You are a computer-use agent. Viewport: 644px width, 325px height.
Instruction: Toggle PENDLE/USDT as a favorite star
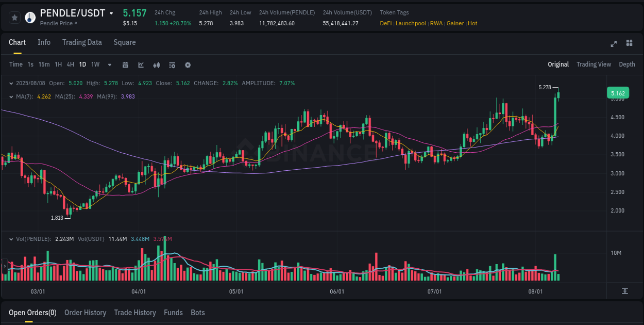coord(14,17)
